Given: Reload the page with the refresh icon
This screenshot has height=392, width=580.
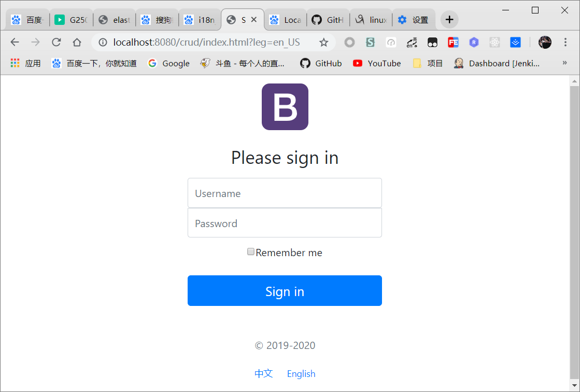Looking at the screenshot, I should (x=56, y=42).
